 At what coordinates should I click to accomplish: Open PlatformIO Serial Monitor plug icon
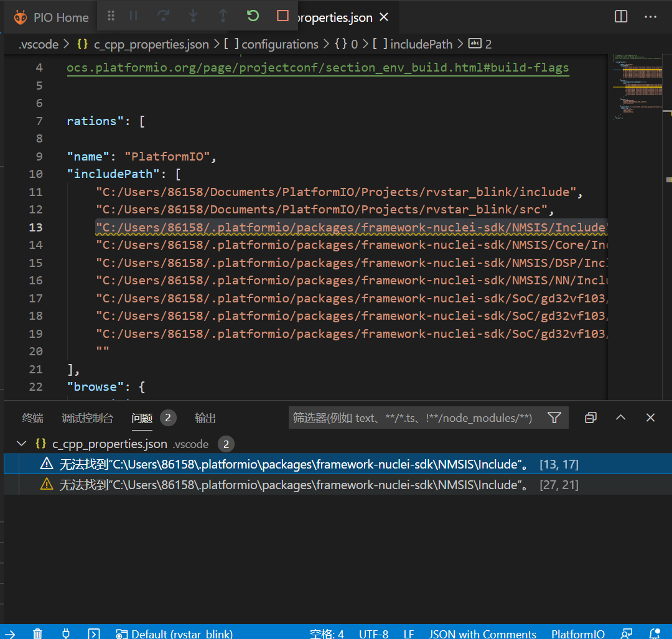(66, 633)
